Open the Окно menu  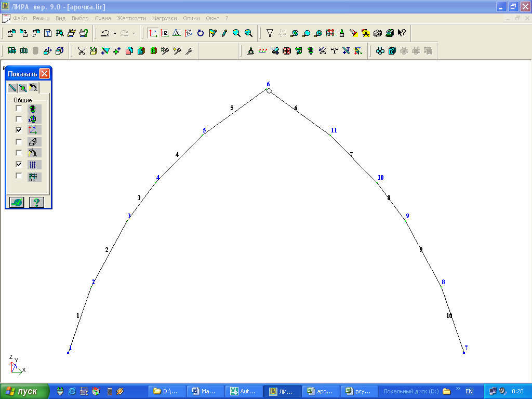212,18
